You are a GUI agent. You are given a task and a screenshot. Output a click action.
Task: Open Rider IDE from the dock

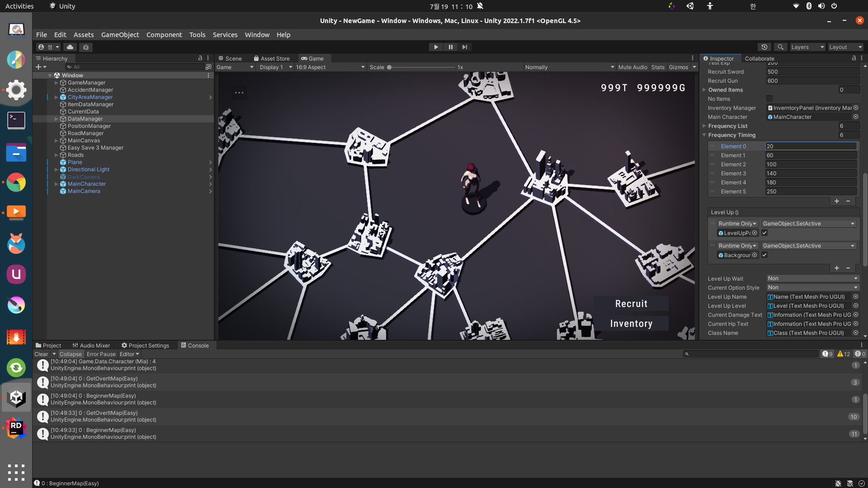click(x=16, y=427)
